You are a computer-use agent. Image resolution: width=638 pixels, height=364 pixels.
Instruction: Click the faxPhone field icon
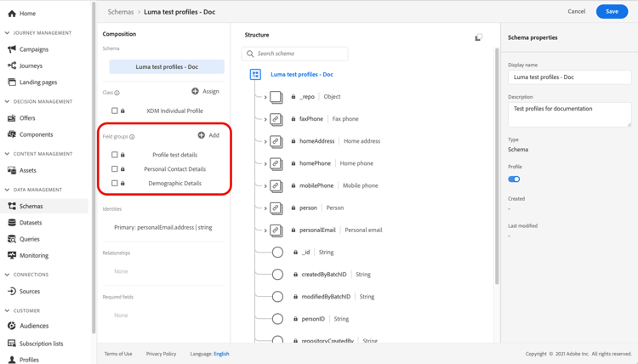[276, 119]
